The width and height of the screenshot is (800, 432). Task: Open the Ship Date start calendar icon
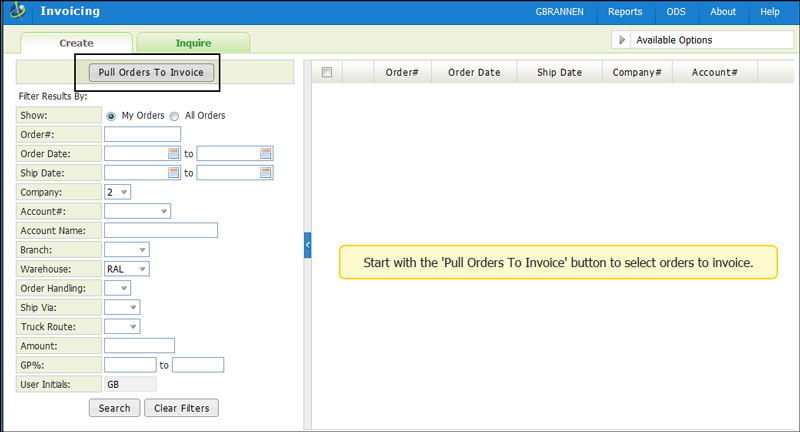click(x=173, y=173)
